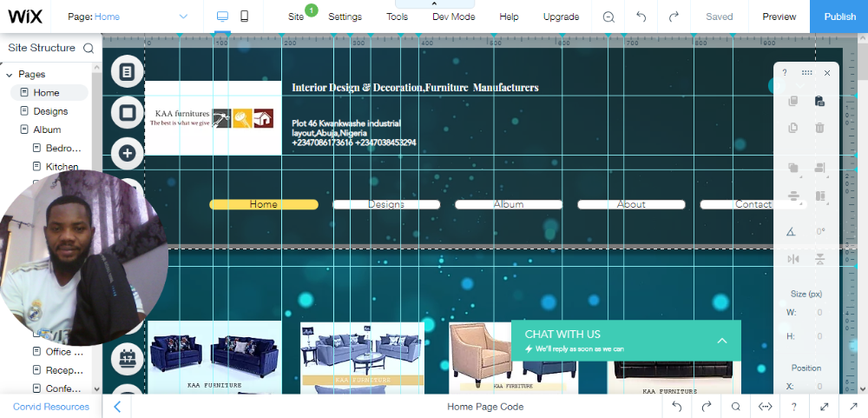The width and height of the screenshot is (868, 418).
Task: Click the toolbar Delete trash icon
Action: tap(820, 128)
